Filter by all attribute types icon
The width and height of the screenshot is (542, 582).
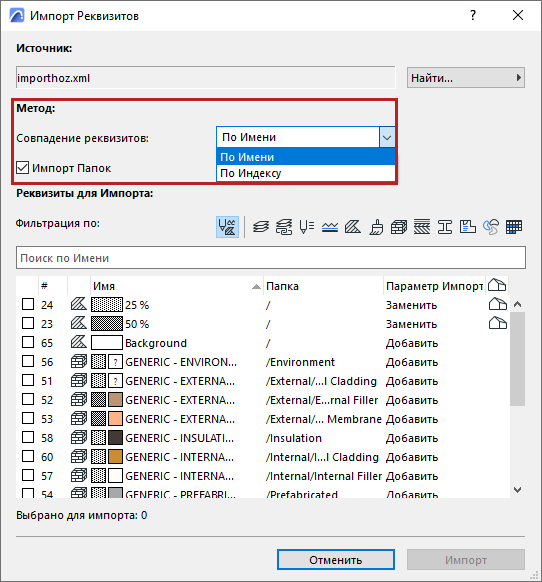pyautogui.click(x=227, y=226)
